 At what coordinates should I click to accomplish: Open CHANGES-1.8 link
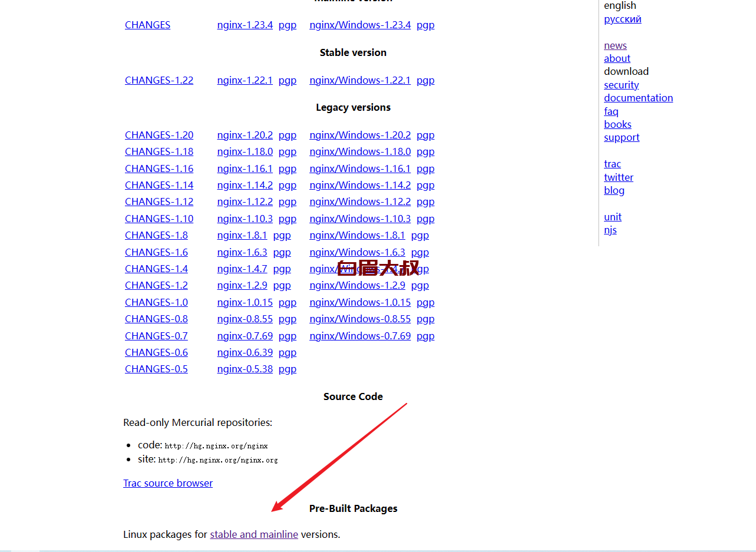(x=156, y=235)
